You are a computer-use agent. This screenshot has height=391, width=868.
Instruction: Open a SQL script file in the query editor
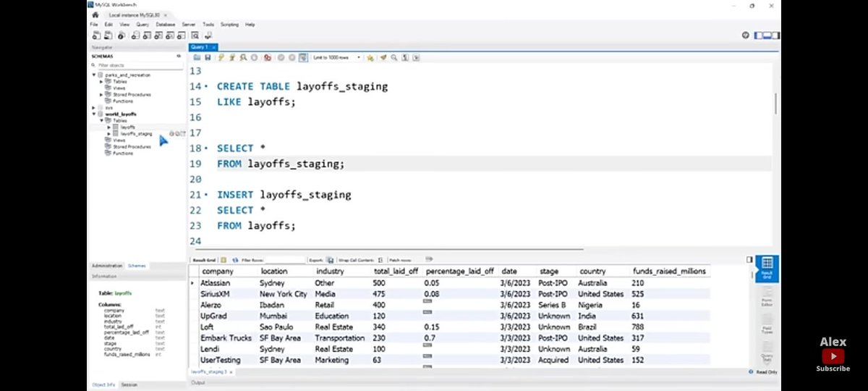point(197,57)
